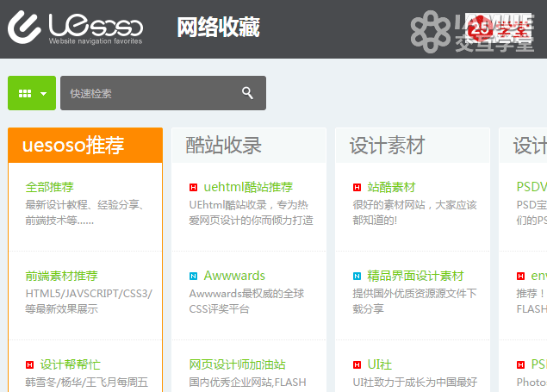Click description HTML5/JAVSCRIPT/CSS3/
The height and width of the screenshot is (392, 547).
coord(89,294)
